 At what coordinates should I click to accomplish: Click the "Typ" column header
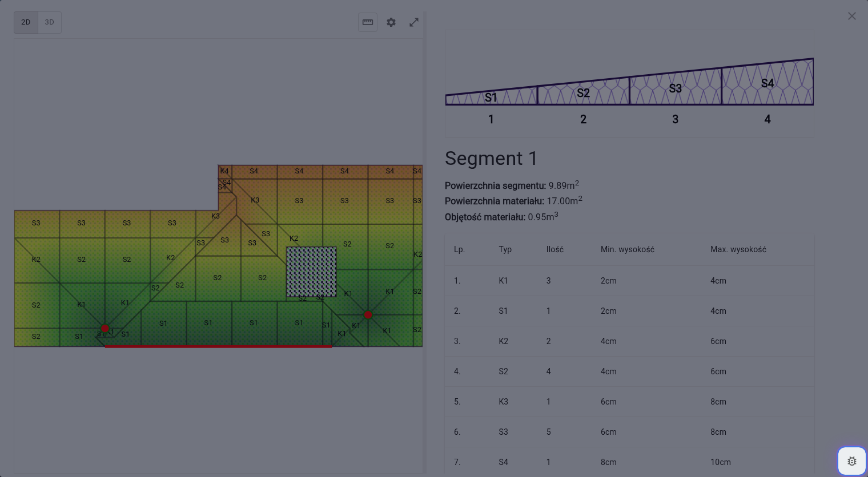coord(505,249)
